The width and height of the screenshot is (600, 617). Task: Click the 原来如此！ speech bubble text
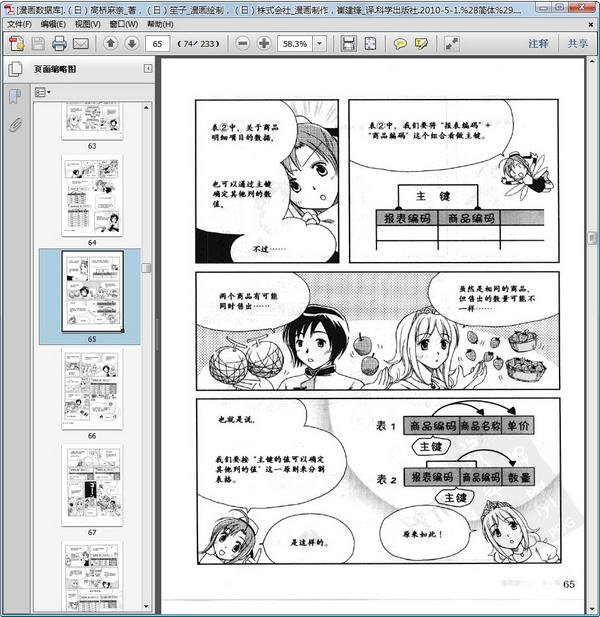(x=423, y=534)
